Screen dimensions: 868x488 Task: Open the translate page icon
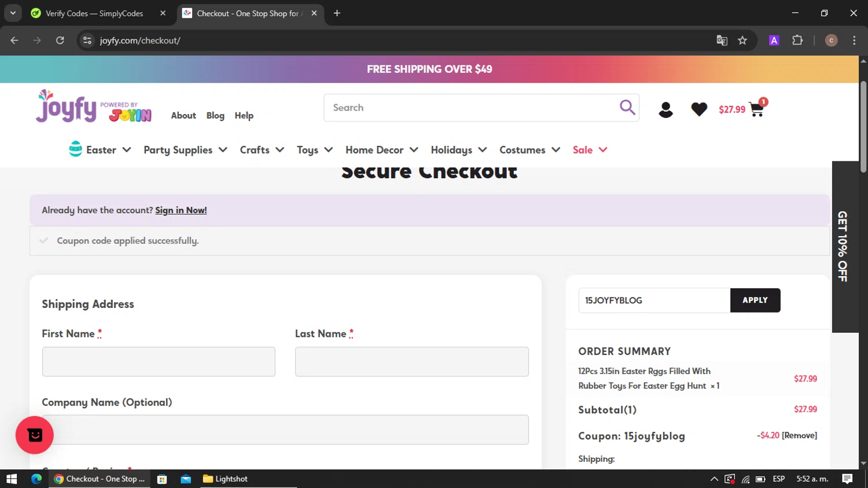(x=722, y=41)
